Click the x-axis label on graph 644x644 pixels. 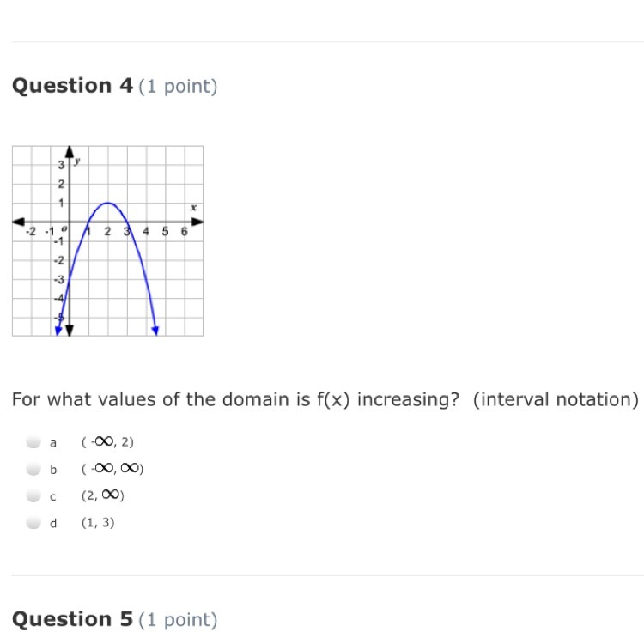193,208
